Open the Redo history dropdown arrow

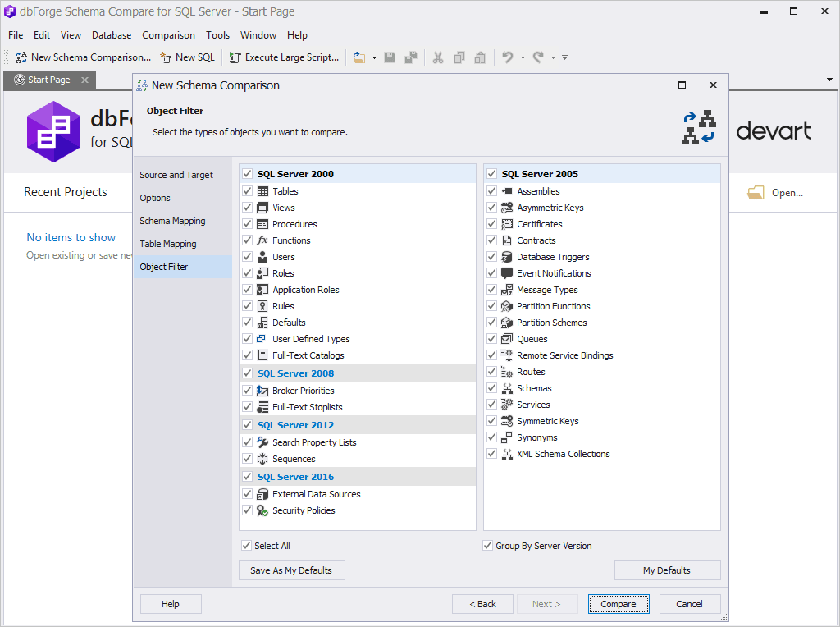pyautogui.click(x=553, y=57)
